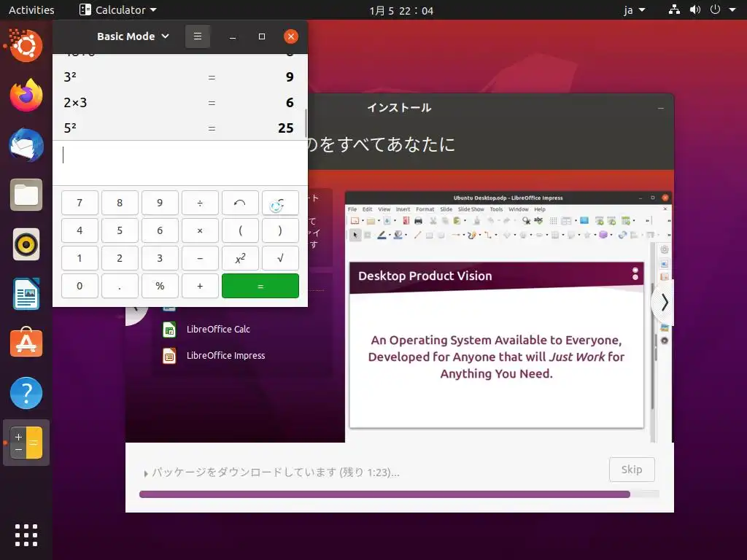Click the number 5 key
The image size is (747, 560).
pyautogui.click(x=120, y=230)
